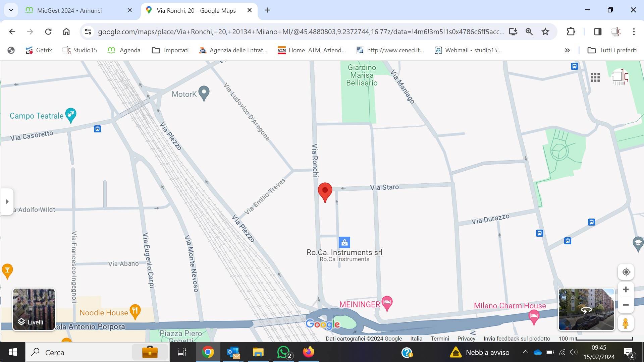Toggle the Chrome side panel button
The image size is (644, 362).
pyautogui.click(x=597, y=32)
